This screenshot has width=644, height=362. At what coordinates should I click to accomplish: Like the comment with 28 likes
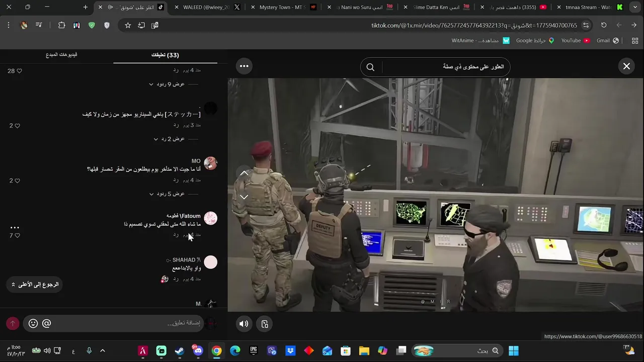[20, 71]
